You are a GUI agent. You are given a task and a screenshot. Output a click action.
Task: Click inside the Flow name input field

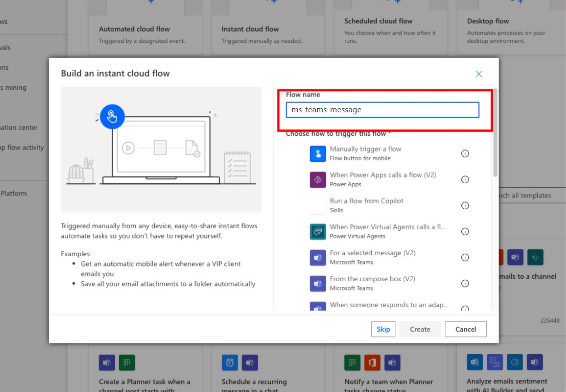pyautogui.click(x=382, y=110)
